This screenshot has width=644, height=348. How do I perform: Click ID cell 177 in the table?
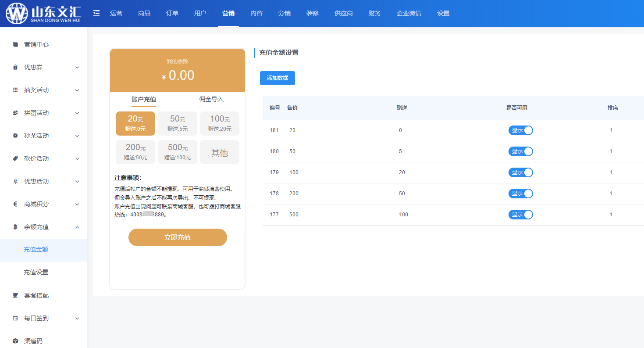(x=274, y=215)
